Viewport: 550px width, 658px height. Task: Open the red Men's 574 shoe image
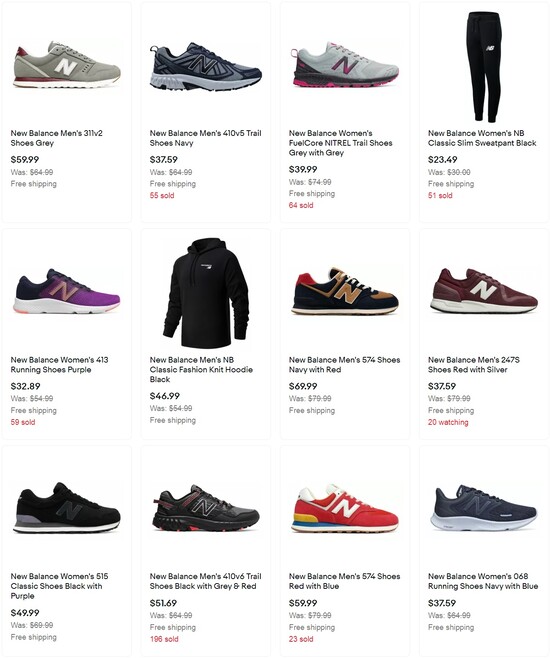tap(344, 508)
